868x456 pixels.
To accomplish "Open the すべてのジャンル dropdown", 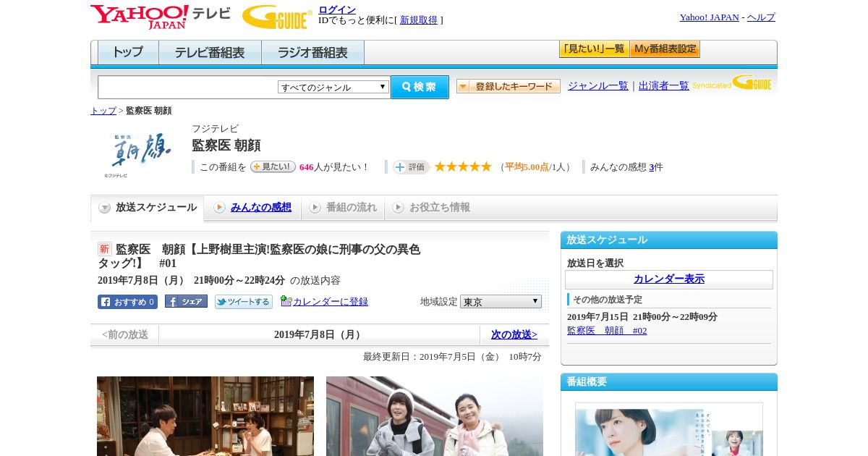I will (x=333, y=87).
